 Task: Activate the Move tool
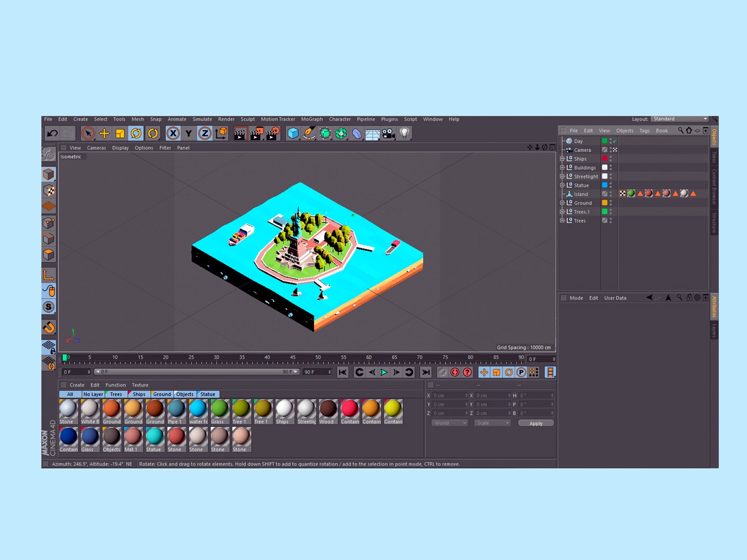(104, 134)
